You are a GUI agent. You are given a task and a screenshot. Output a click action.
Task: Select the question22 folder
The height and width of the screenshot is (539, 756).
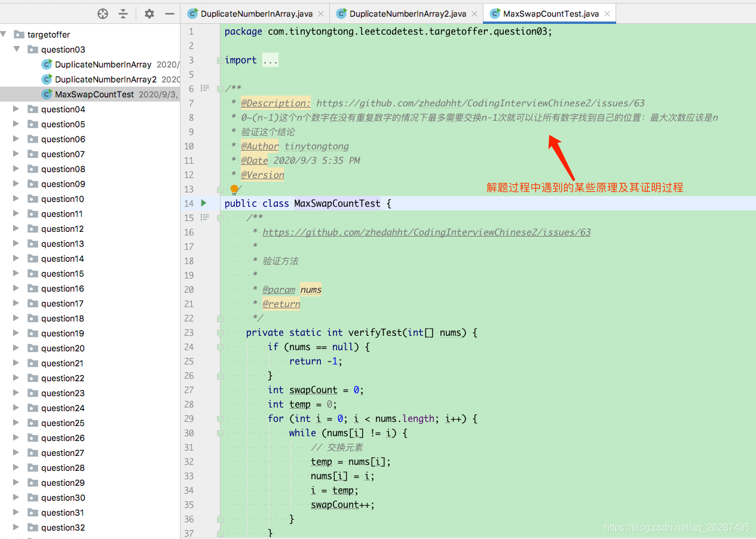[62, 378]
